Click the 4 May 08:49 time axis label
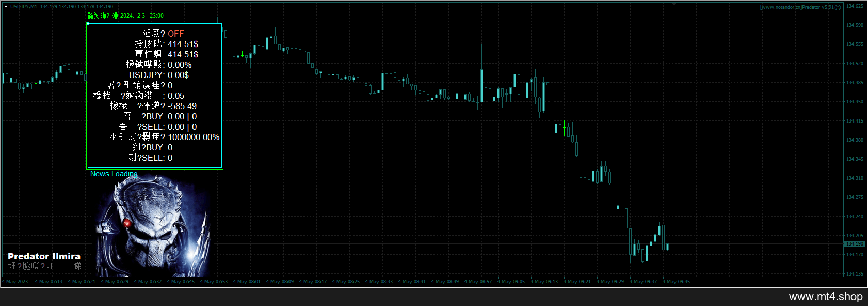868x306 pixels. tap(445, 282)
